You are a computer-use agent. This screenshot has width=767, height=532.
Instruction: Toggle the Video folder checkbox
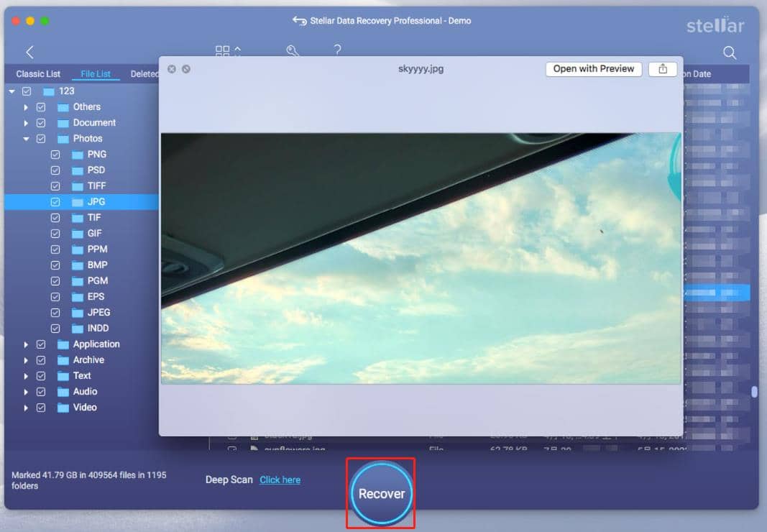(x=41, y=407)
